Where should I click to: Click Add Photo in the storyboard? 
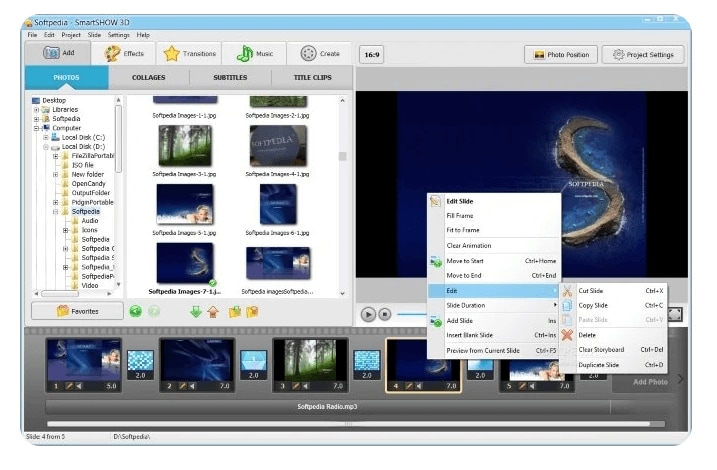[x=650, y=382]
